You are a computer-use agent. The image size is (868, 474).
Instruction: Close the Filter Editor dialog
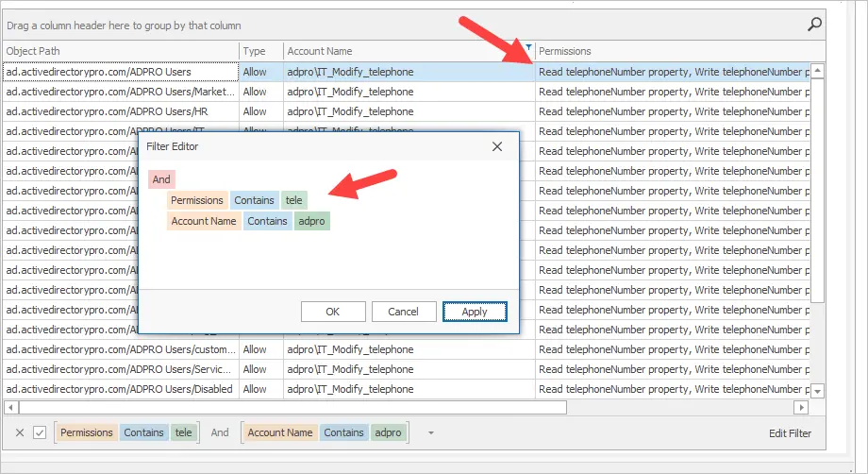pyautogui.click(x=497, y=146)
